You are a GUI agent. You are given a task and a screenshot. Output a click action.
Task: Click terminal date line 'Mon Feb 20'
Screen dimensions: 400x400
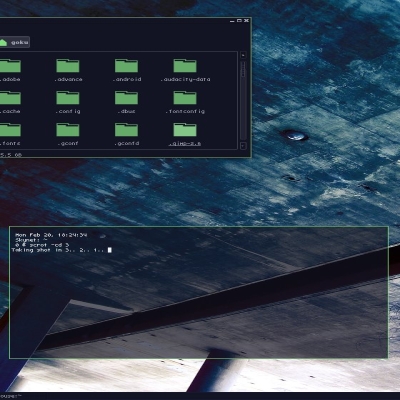(x=51, y=235)
